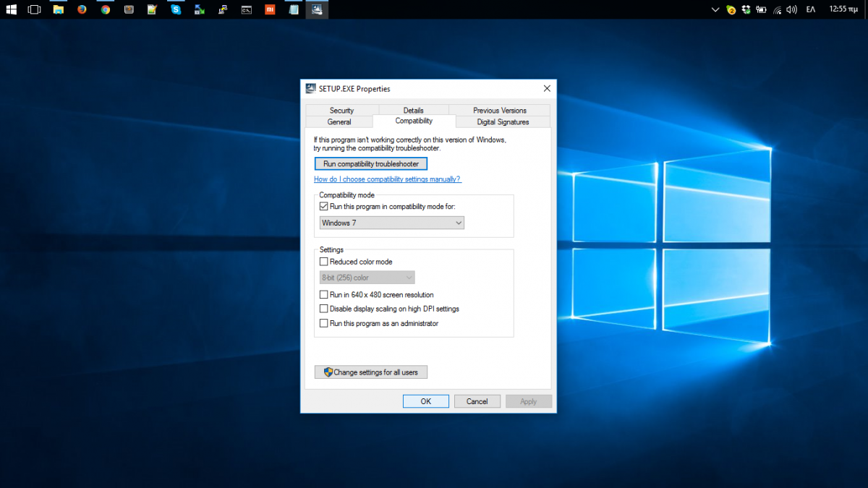Open the 8-bit (256) color dropdown

point(367,278)
